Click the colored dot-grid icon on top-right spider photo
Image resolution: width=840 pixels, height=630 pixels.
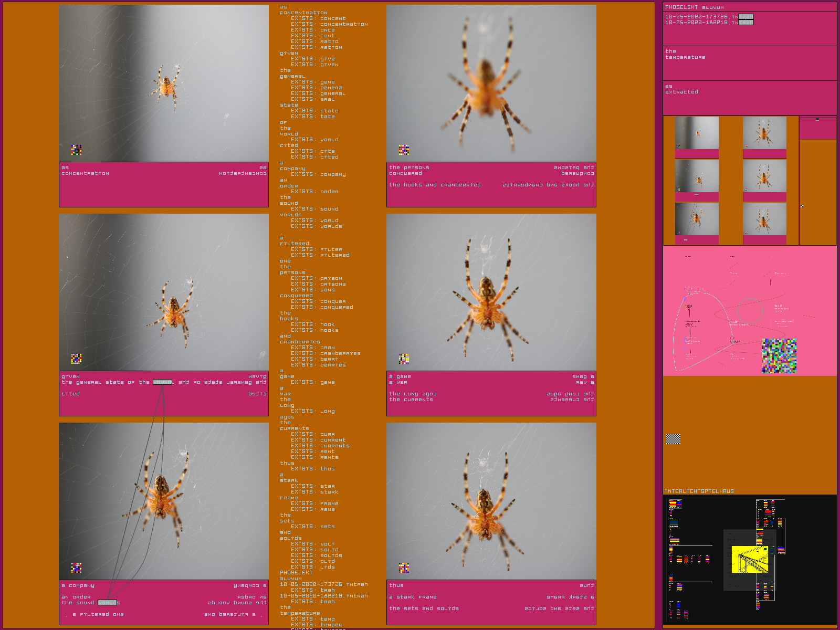[x=404, y=150]
